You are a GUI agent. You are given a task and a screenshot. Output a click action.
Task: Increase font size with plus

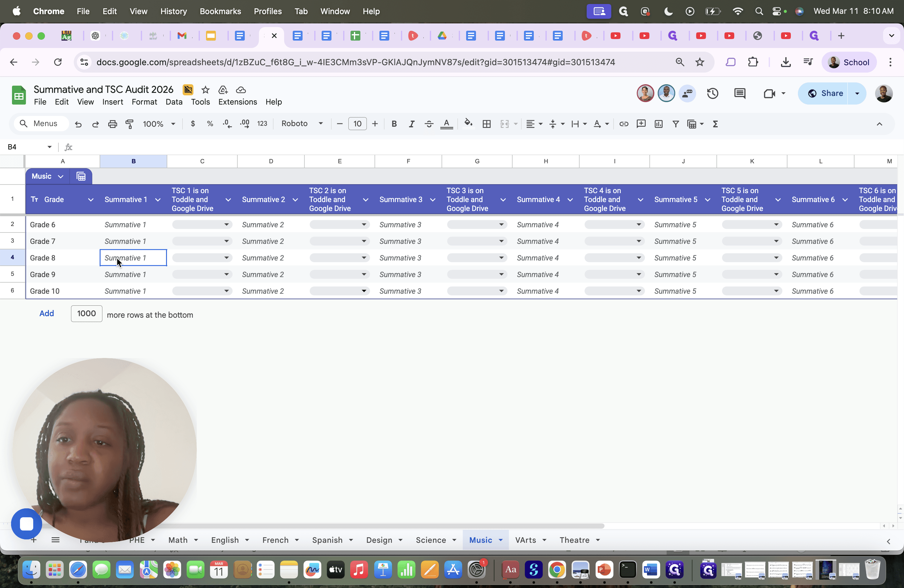click(x=375, y=124)
